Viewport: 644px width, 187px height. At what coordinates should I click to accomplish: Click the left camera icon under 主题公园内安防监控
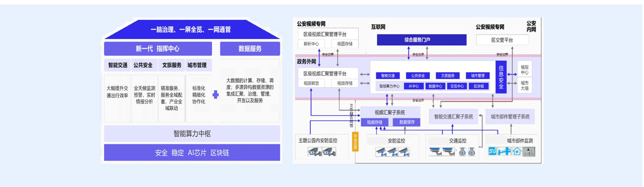[x=315, y=152]
